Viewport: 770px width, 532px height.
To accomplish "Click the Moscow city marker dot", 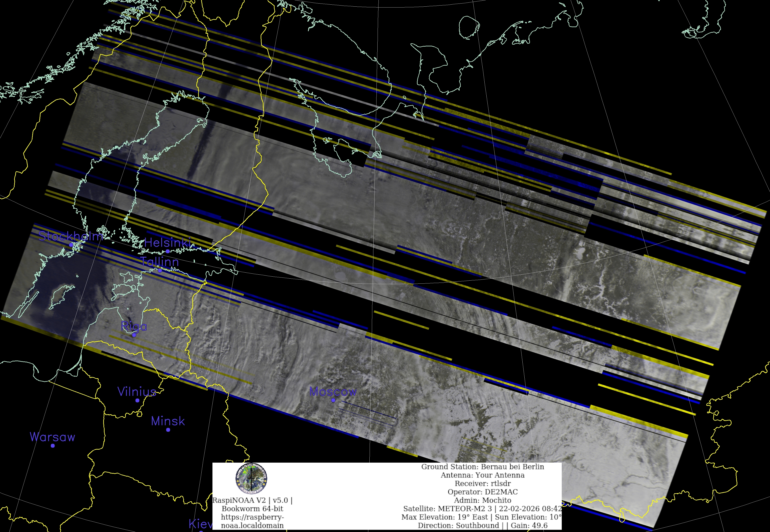I will click(333, 400).
